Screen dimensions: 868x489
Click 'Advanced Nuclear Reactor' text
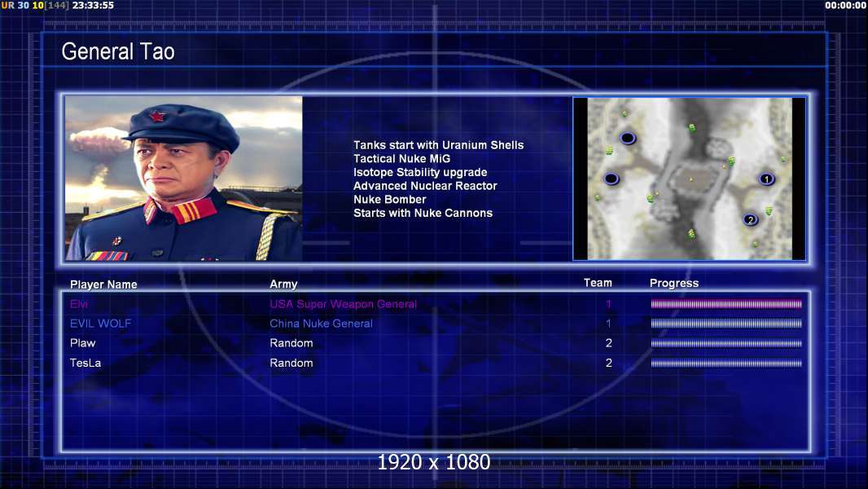425,186
